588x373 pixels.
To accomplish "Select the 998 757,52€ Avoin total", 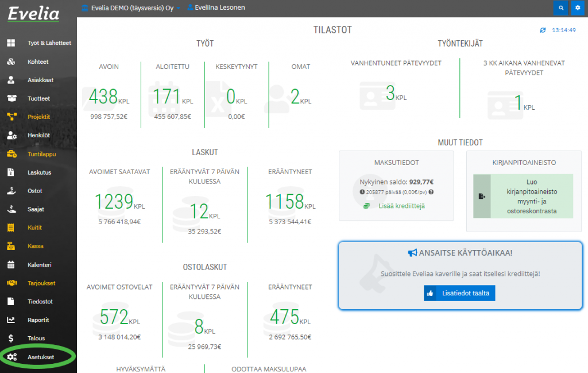I will (x=109, y=117).
